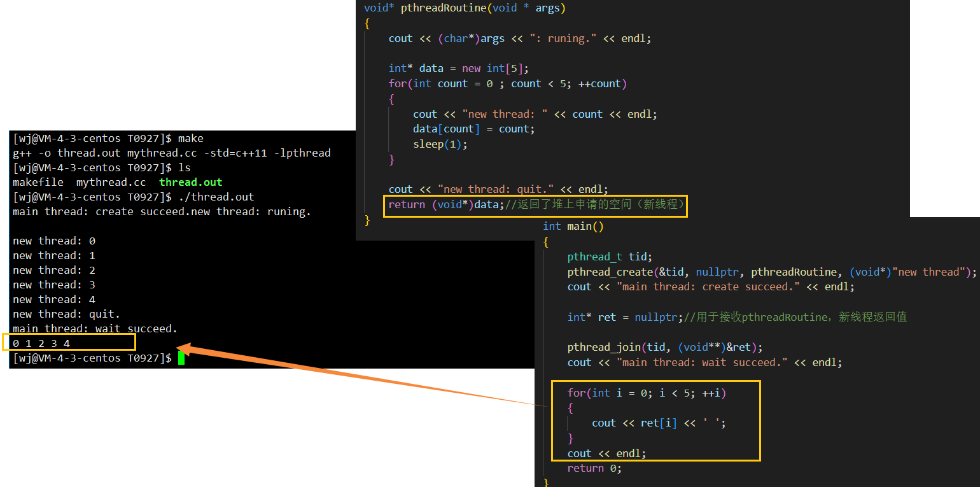The image size is (980, 487).
Task: Click the "int* ret = nullptr;" code line
Action: point(737,317)
